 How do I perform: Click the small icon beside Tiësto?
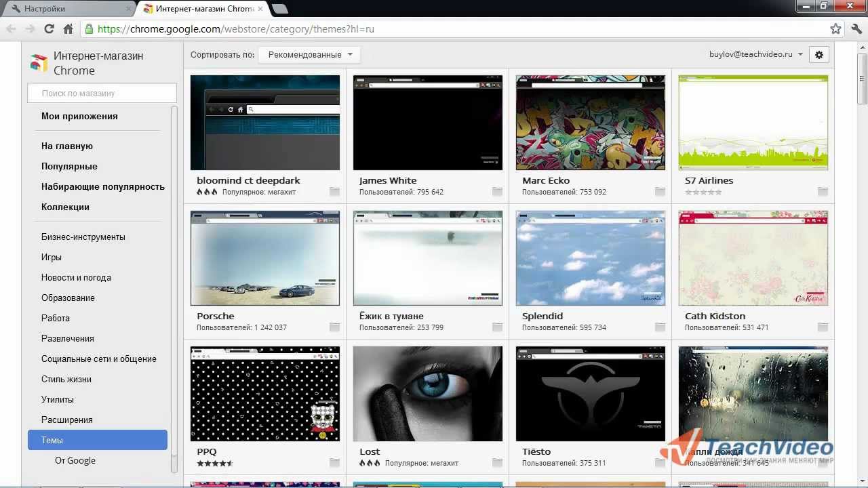[660, 463]
